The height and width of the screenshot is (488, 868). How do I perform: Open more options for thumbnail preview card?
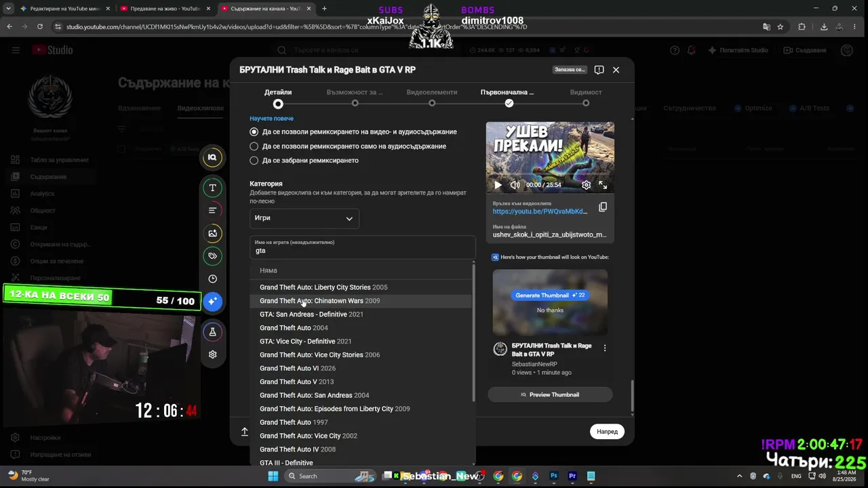click(605, 348)
